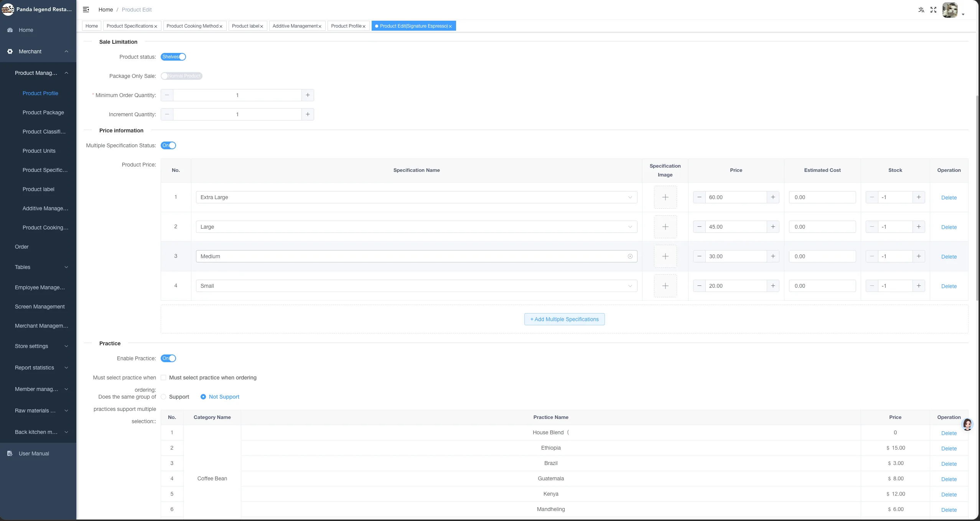The height and width of the screenshot is (521, 980).
Task: Clear the Medium specification name field
Action: point(630,256)
